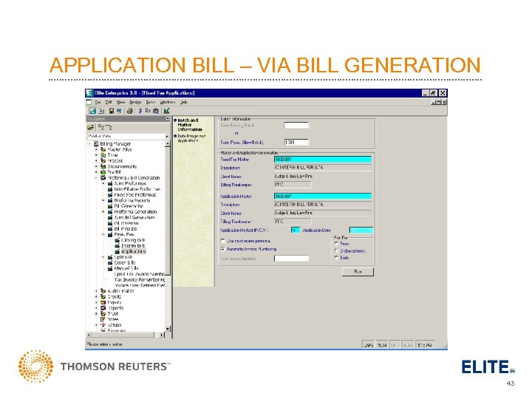Image resolution: width=532 pixels, height=399 pixels.
Task: Click the Time node icon
Action: click(x=103, y=155)
